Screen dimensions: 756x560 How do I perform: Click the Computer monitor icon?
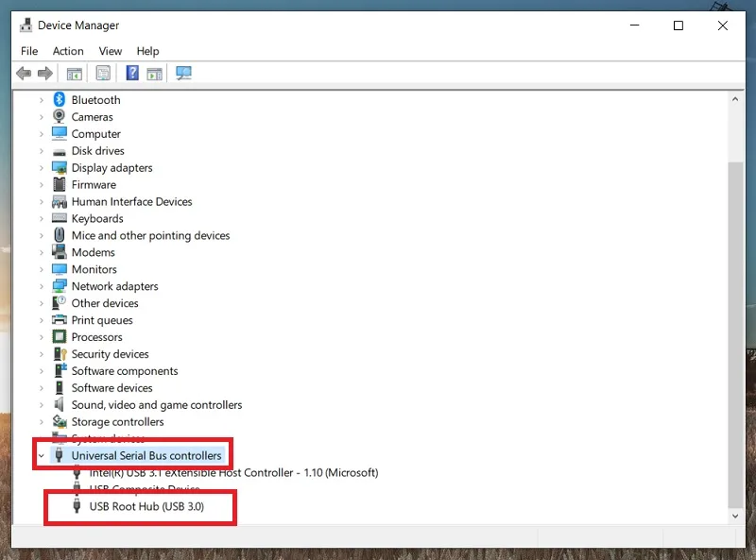tap(60, 133)
